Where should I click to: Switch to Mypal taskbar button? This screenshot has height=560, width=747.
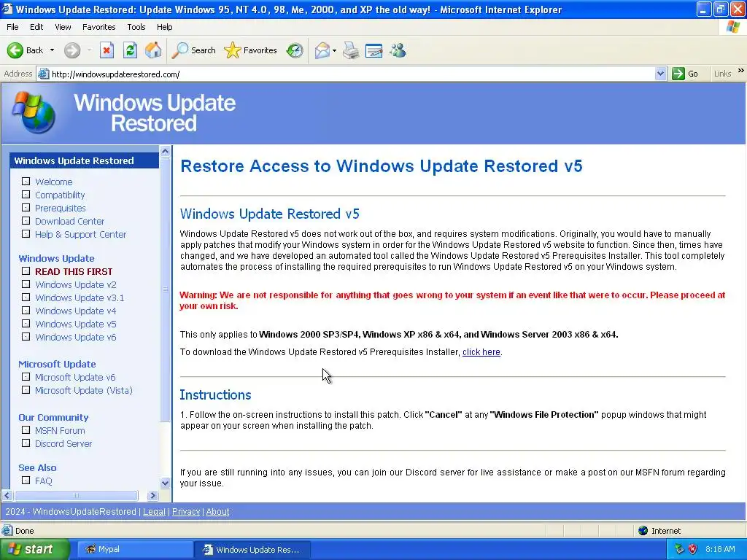click(134, 549)
